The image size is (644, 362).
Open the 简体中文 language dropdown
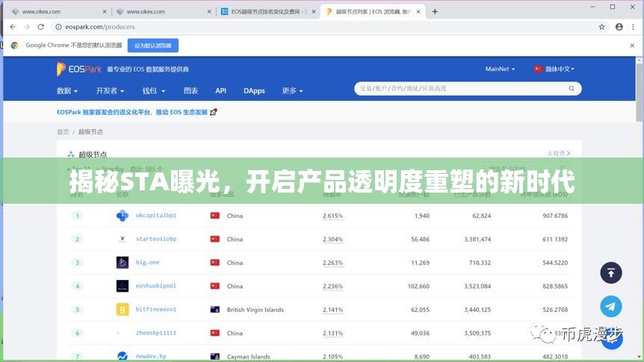(x=554, y=69)
